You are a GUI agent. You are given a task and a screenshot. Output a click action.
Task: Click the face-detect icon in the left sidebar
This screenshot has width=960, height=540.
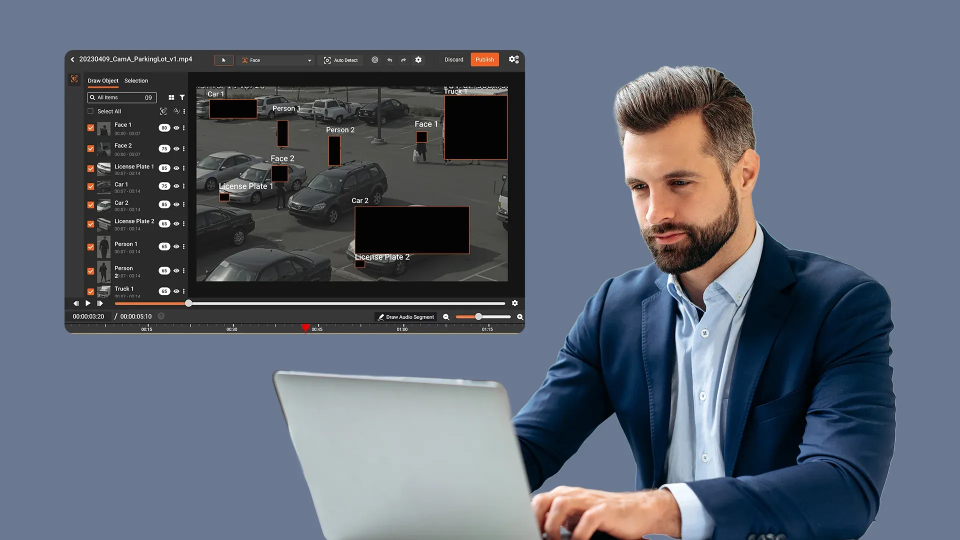74,79
